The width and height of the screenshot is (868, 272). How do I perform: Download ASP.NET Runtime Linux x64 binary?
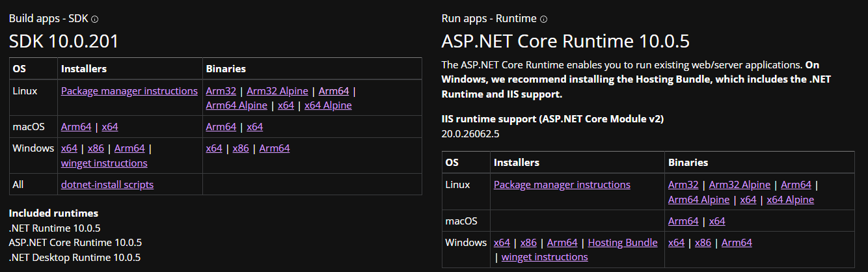(x=748, y=200)
